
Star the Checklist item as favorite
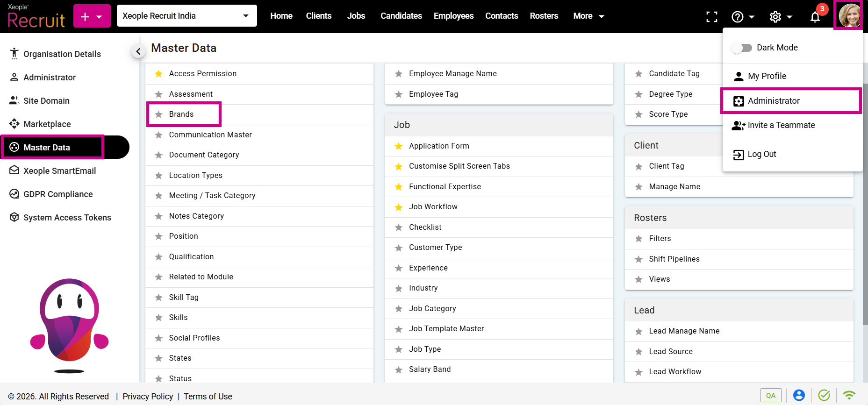(399, 227)
